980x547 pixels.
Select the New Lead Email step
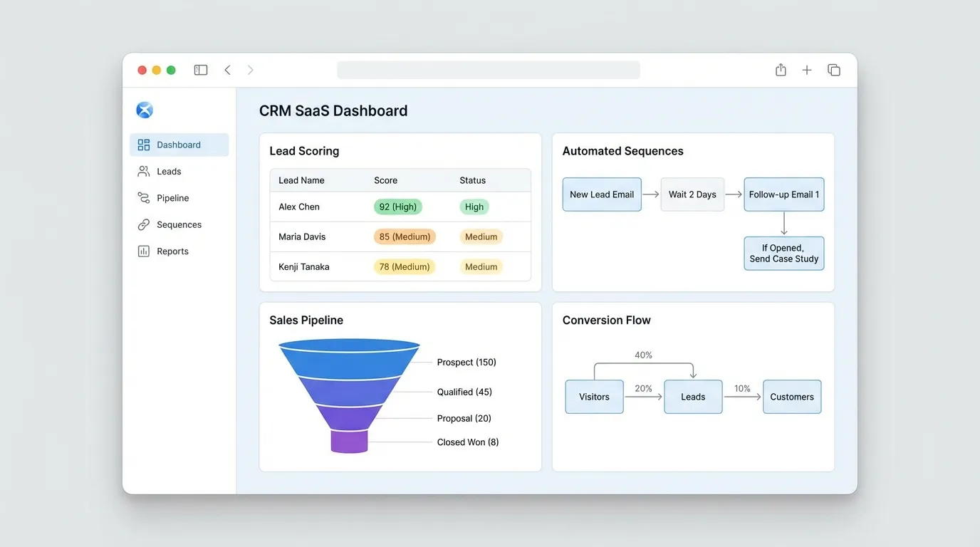[602, 194]
